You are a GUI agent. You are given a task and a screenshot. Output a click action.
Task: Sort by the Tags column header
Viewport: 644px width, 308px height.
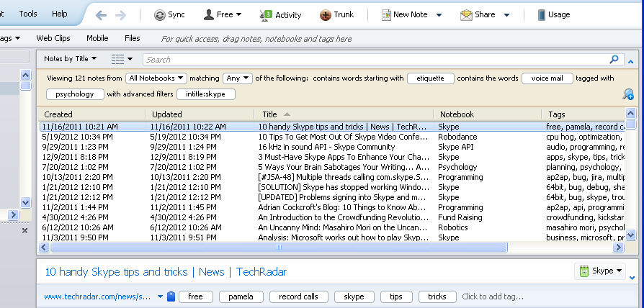tap(583, 114)
